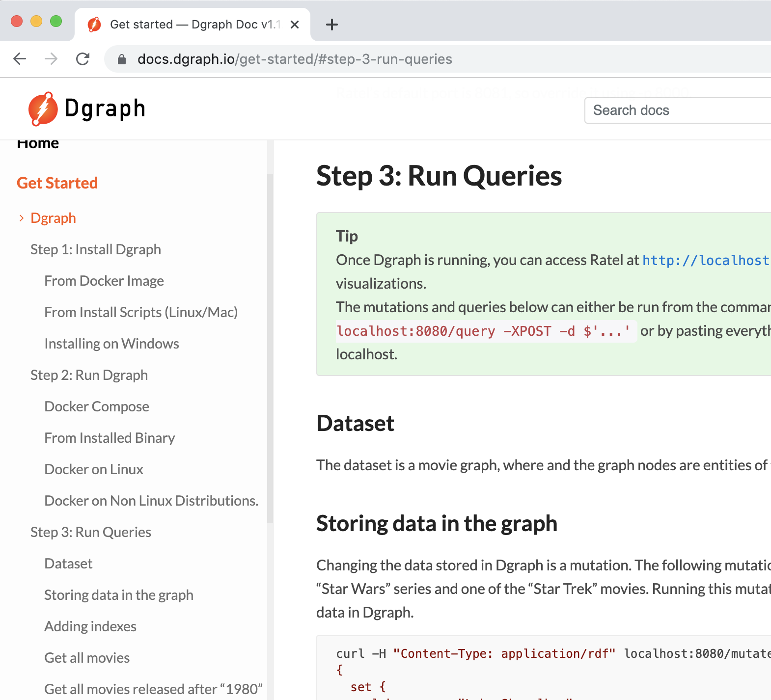Follow the http://localhost link in Tip
This screenshot has width=771, height=700.
pyautogui.click(x=706, y=260)
